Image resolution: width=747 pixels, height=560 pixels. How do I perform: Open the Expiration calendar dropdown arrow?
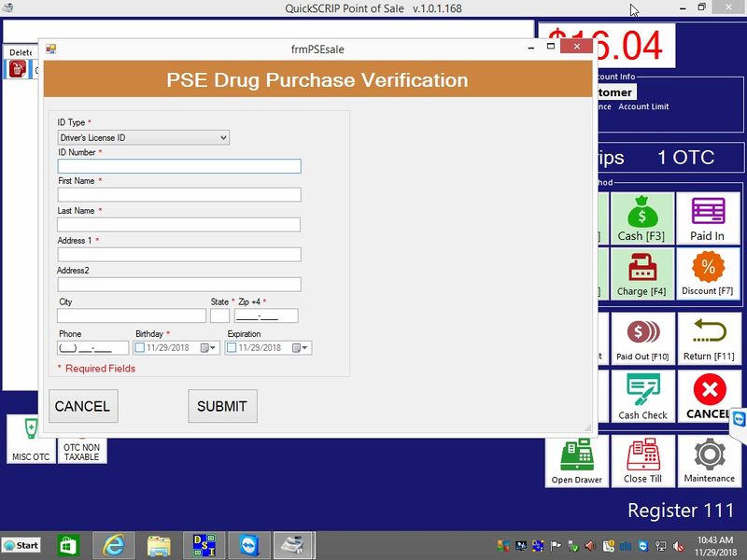(x=304, y=348)
